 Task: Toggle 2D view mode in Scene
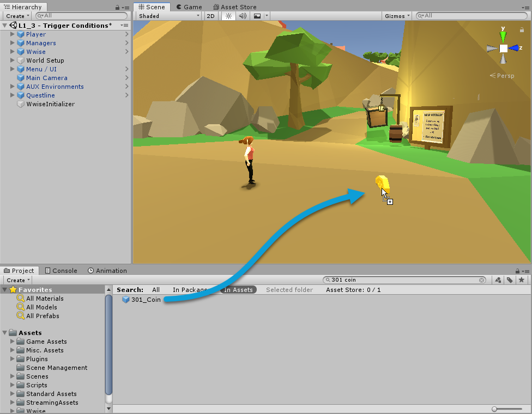pyautogui.click(x=210, y=16)
